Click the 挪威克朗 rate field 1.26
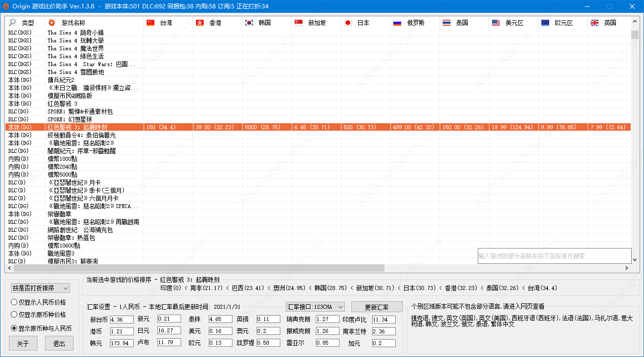The height and width of the screenshot is (357, 644). click(327, 331)
